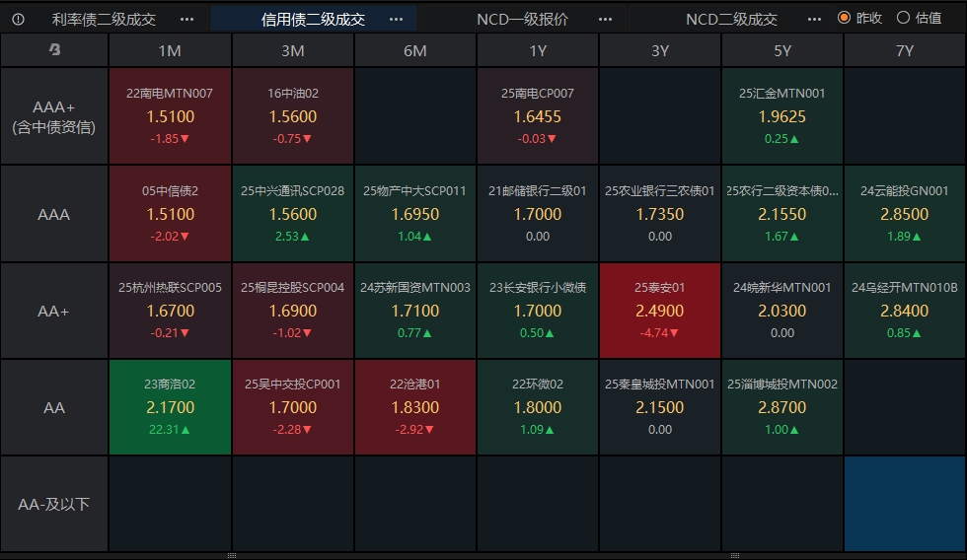
Task: Switch to the 信用债二级成交 tab
Action: click(x=314, y=19)
